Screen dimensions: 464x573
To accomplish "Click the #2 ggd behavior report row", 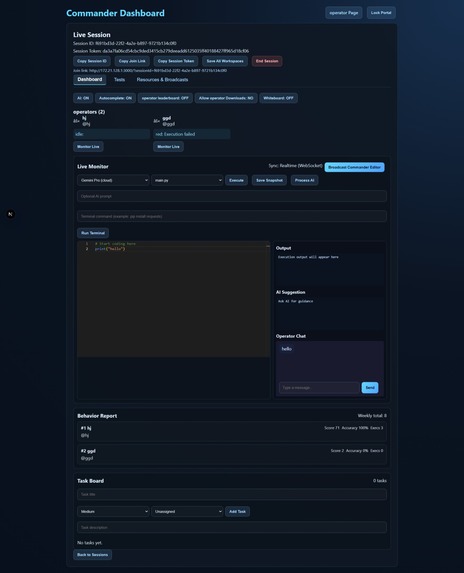I will [x=232, y=454].
